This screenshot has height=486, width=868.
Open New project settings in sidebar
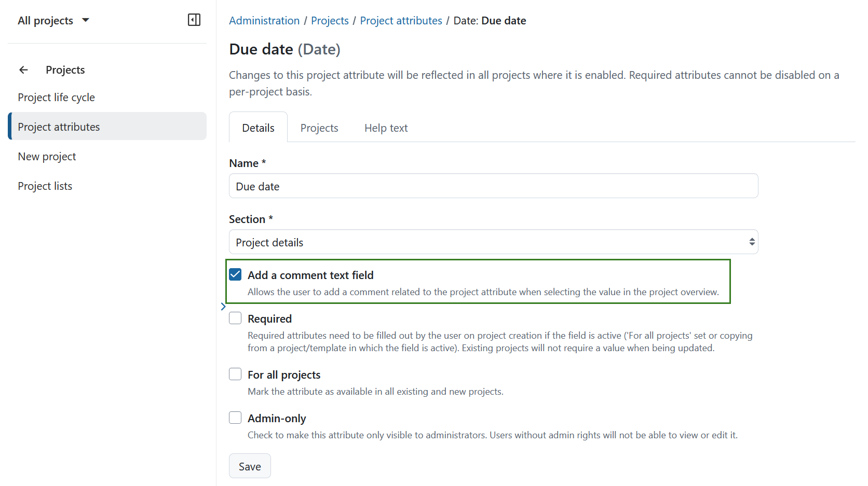point(47,156)
